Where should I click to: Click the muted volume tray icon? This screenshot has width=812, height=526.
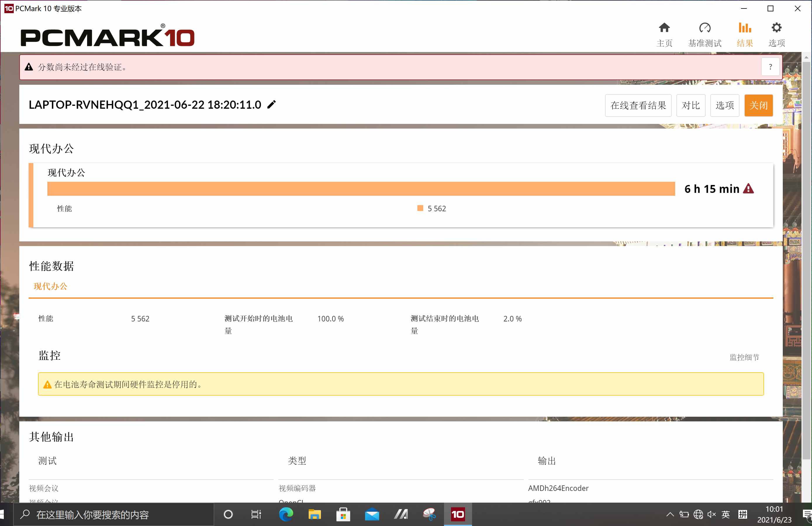tap(712, 514)
